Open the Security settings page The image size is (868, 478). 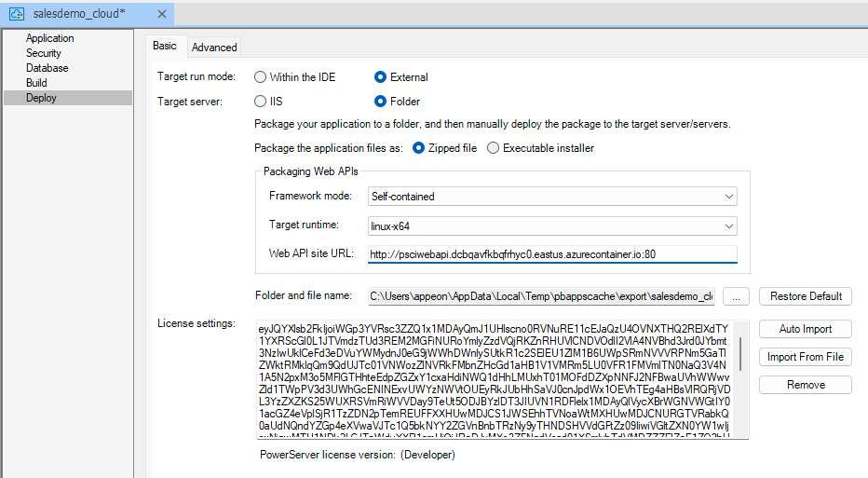[43, 53]
